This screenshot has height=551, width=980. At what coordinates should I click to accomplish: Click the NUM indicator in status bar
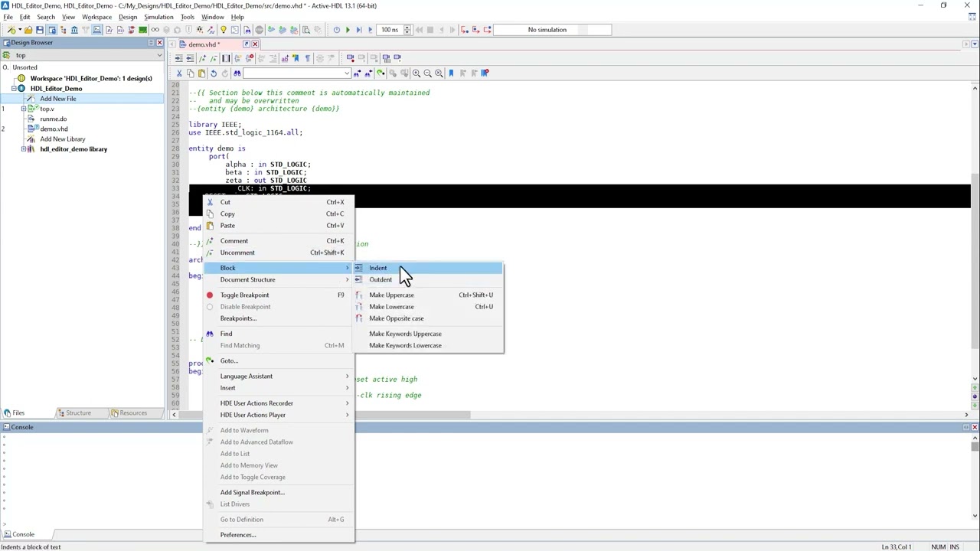pyautogui.click(x=938, y=546)
